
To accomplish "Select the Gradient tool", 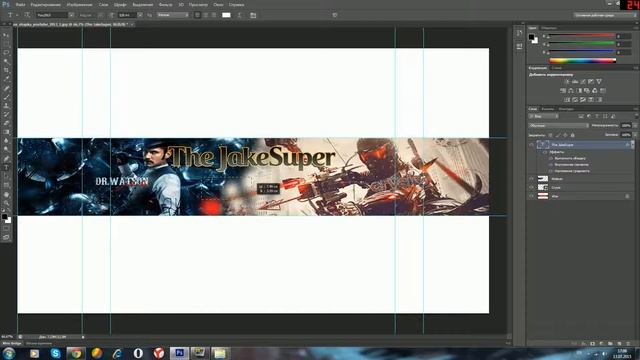I will point(6,132).
